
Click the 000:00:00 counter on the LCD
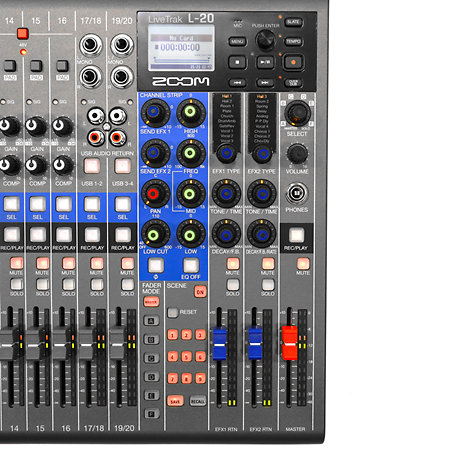(180, 47)
